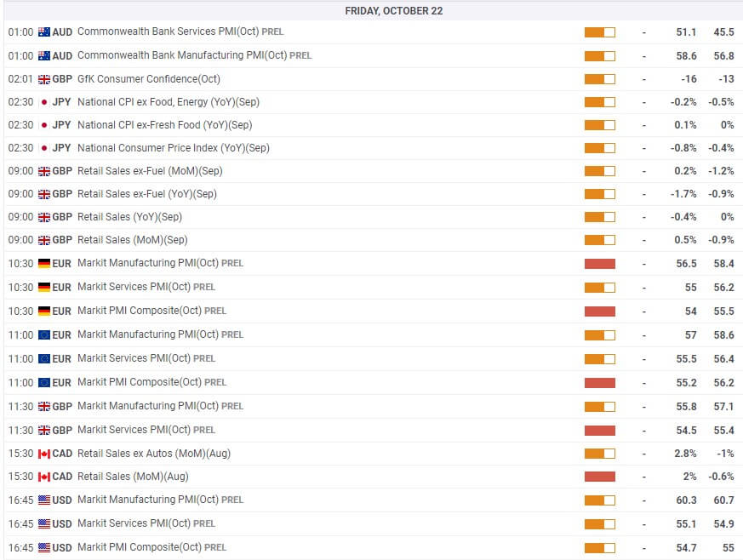Click consensus value 58.6 for Australian Manufacturing PMI

pos(686,56)
